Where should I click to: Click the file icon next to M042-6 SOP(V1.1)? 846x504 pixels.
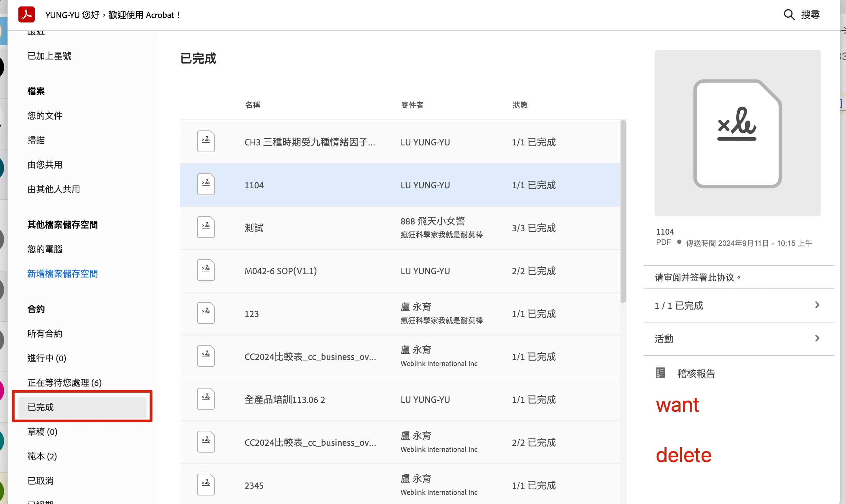[206, 270]
